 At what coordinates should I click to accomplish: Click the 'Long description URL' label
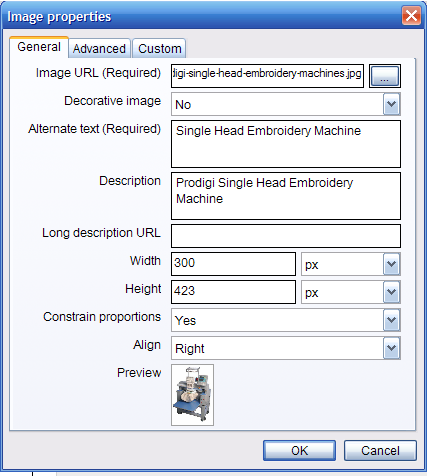[x=101, y=233]
